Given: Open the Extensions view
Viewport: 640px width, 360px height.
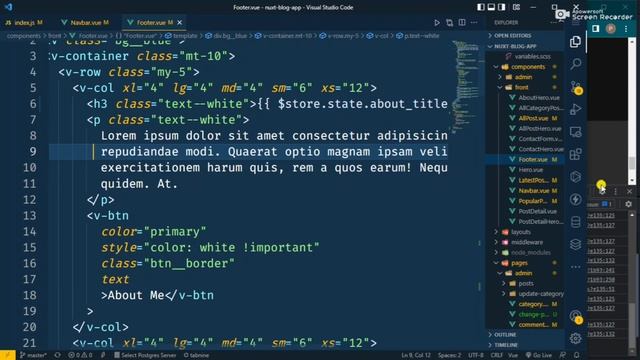Looking at the screenshot, I should 576,154.
